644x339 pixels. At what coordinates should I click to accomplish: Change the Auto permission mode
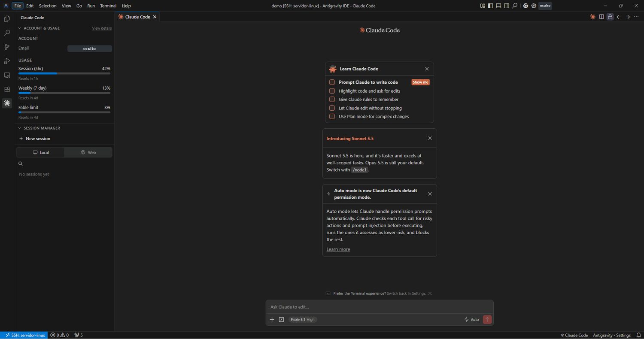coord(471,320)
